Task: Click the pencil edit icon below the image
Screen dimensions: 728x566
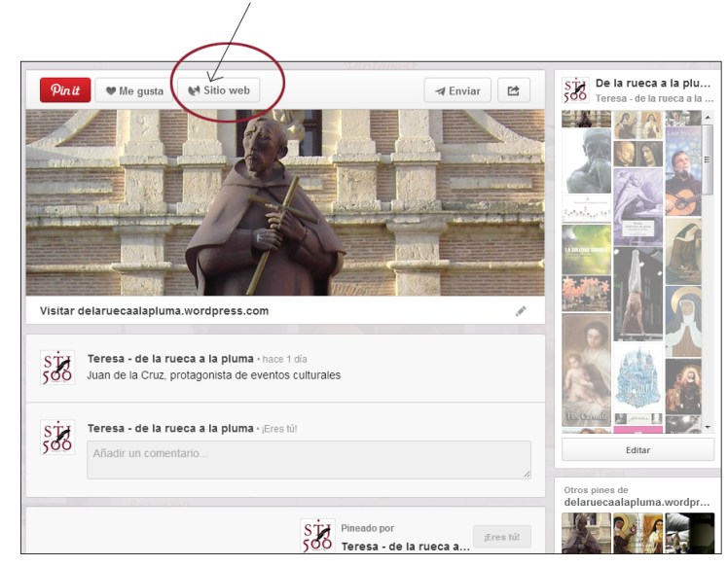Action: tap(521, 311)
